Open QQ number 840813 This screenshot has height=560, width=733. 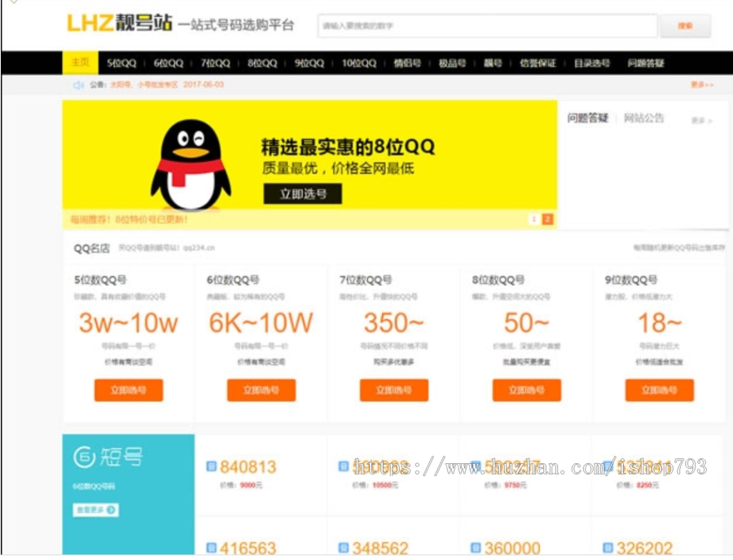(x=248, y=466)
